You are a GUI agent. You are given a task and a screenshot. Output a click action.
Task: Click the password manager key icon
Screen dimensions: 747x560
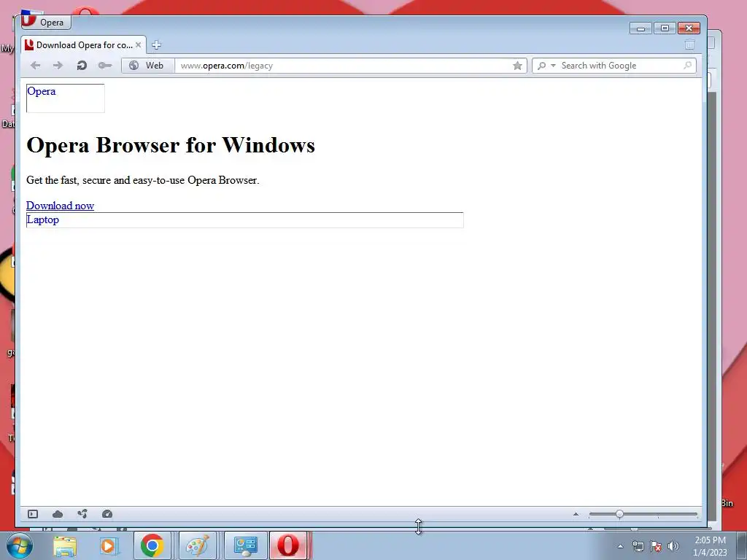pyautogui.click(x=105, y=65)
